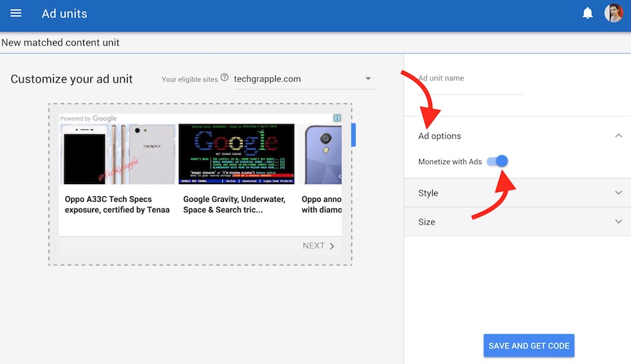Select the Google Gravity article thumbnail
This screenshot has width=631, height=364.
(236, 154)
